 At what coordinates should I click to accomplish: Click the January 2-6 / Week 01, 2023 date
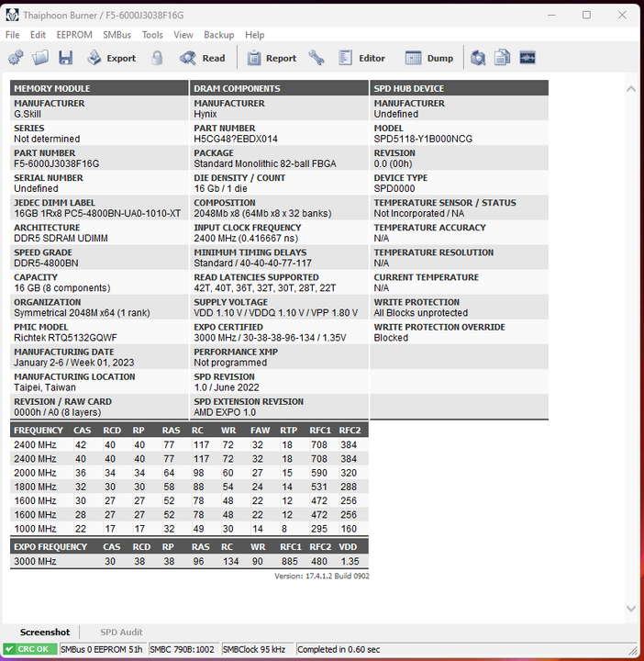tap(74, 363)
